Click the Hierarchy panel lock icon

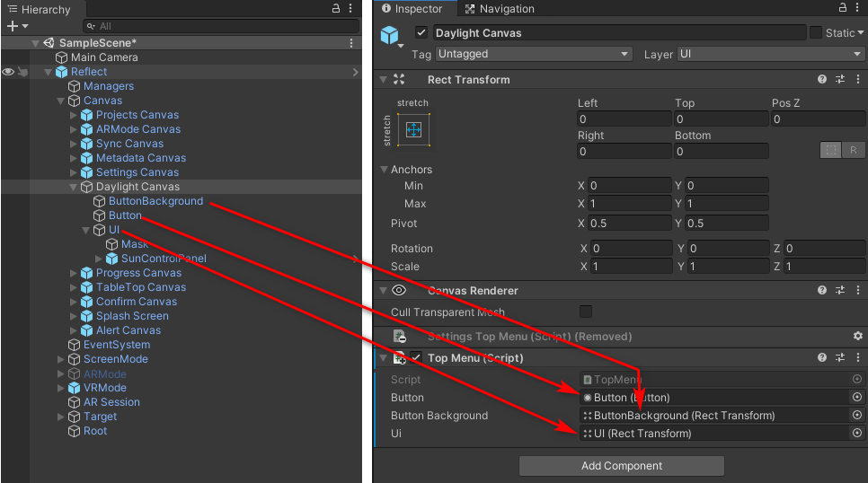(336, 9)
